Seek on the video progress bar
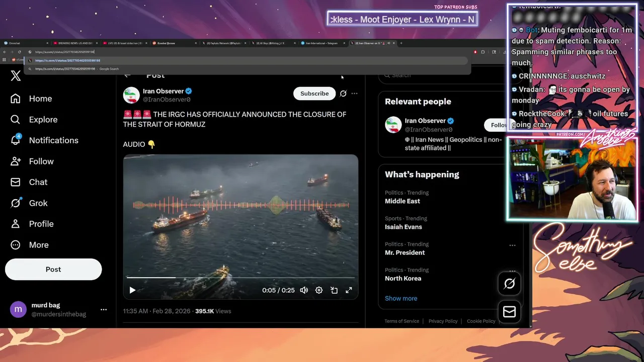The height and width of the screenshot is (362, 644). point(240,278)
